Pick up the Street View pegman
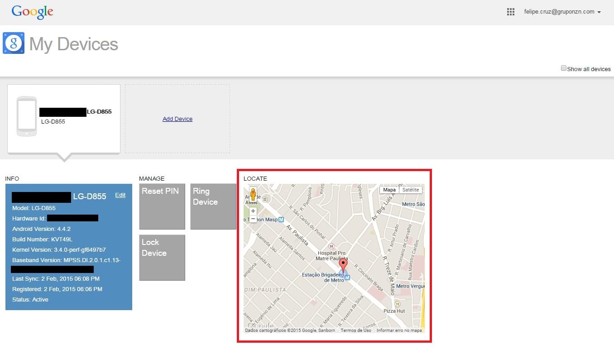614x364 pixels. [253, 195]
